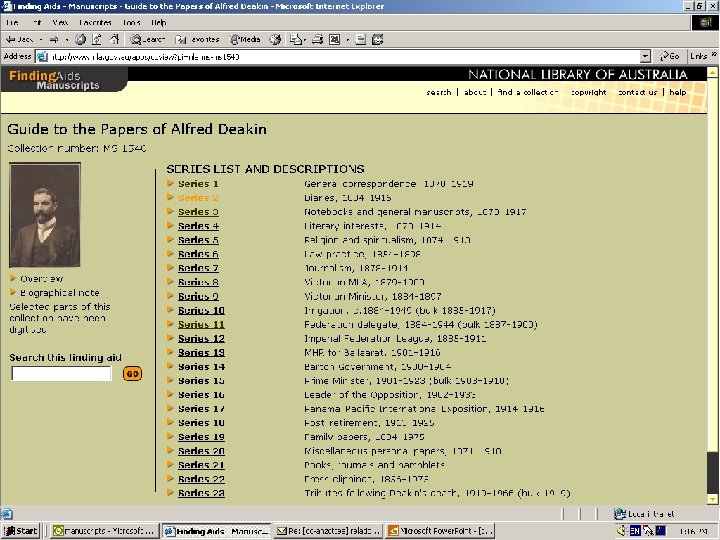
Task: Open Series 17 Panama Pacific Exposition link
Action: click(201, 409)
